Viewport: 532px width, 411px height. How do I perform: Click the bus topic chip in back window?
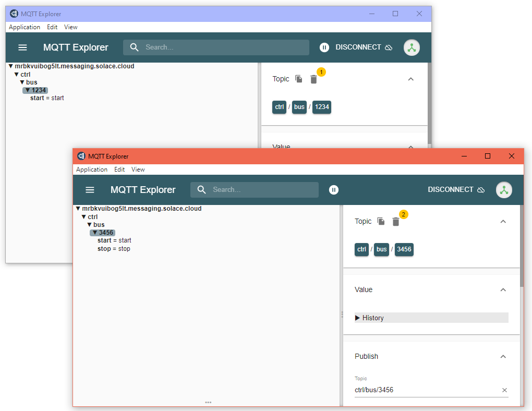299,107
